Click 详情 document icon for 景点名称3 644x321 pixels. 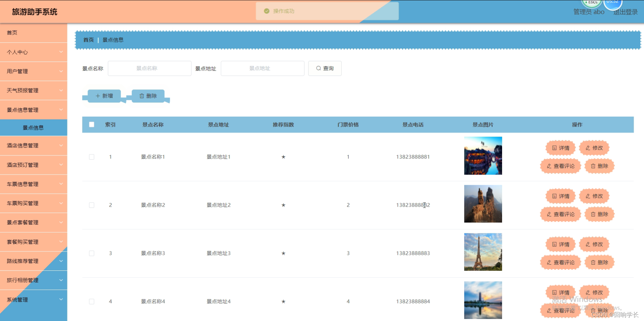pyautogui.click(x=554, y=244)
